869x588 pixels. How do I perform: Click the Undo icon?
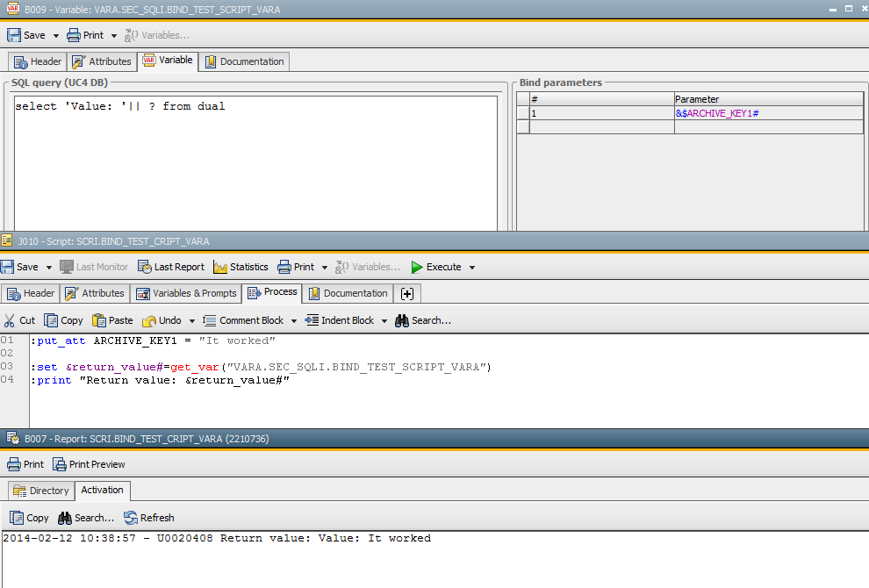pyautogui.click(x=149, y=320)
